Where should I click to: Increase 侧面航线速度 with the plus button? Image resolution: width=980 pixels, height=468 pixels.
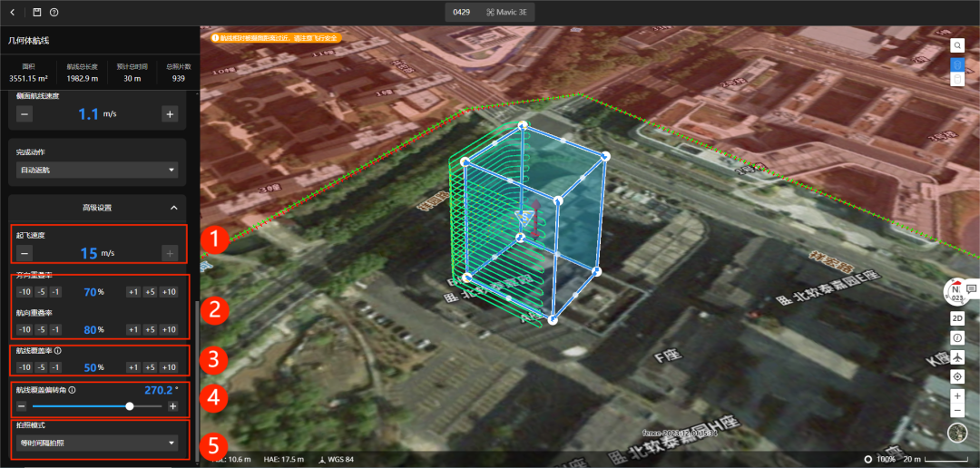click(170, 113)
